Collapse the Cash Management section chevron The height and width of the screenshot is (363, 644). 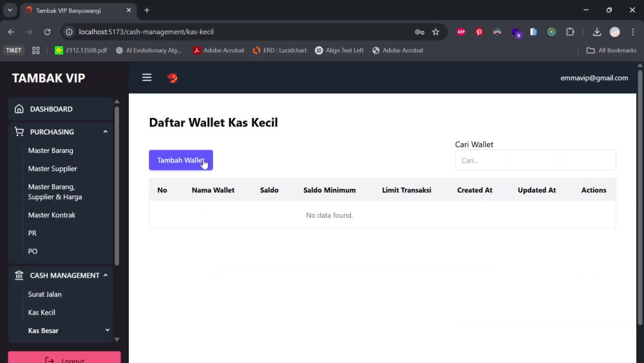pyautogui.click(x=106, y=275)
